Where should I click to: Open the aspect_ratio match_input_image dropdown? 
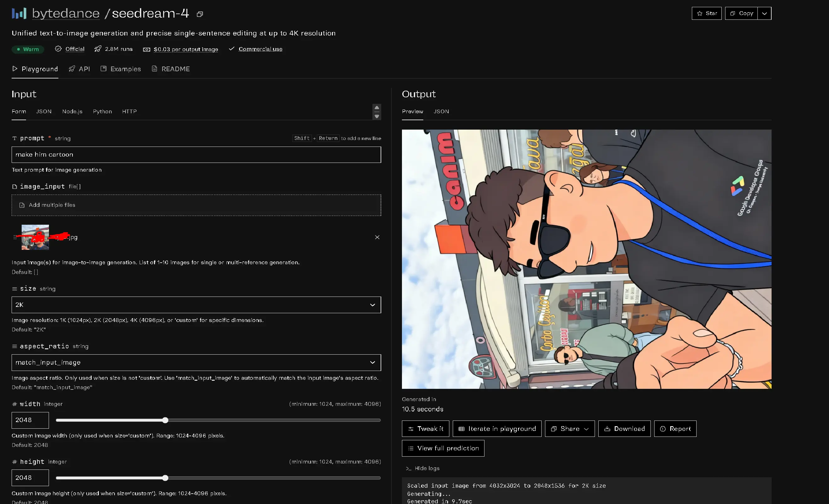click(196, 362)
